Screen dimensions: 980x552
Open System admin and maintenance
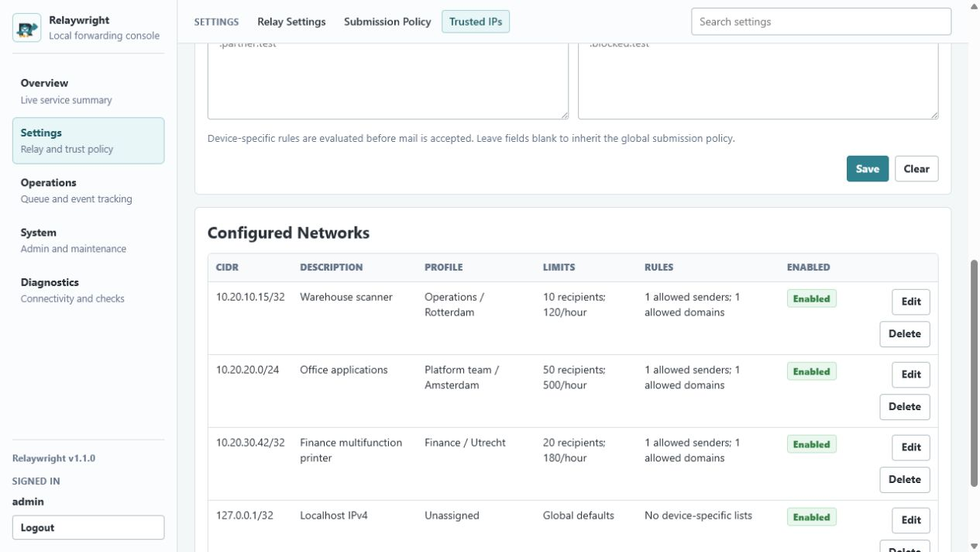(88, 240)
